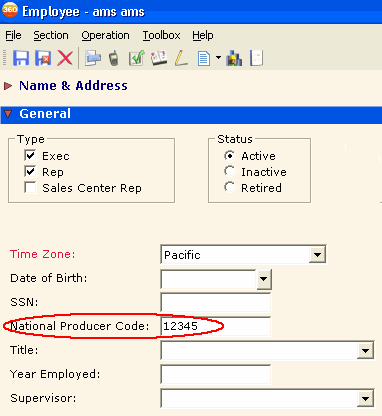This screenshot has height=416, width=382.
Task: Click the Pacific time zone value
Action: 182,255
